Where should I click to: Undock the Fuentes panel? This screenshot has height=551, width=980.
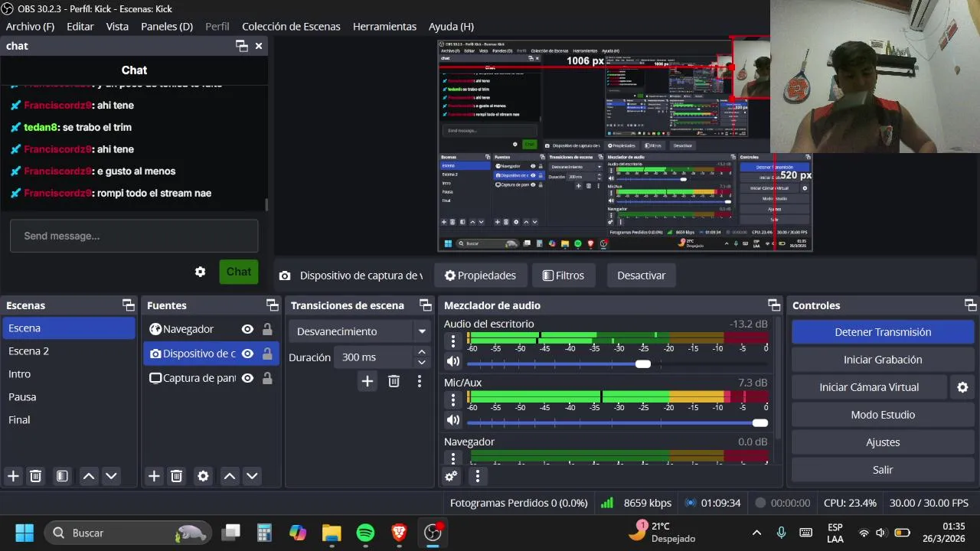click(271, 305)
